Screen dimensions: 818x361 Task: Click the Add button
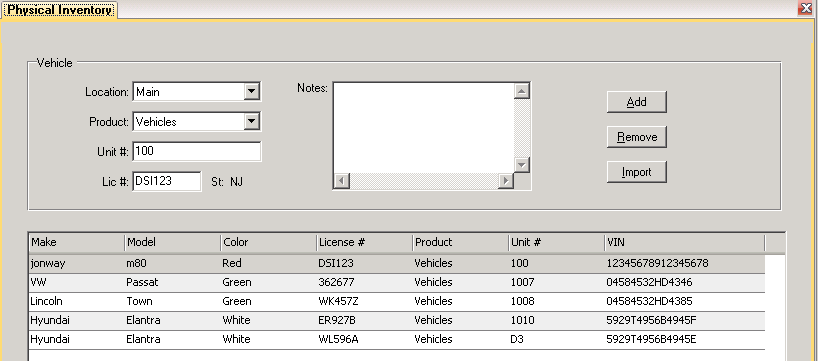pyautogui.click(x=636, y=102)
